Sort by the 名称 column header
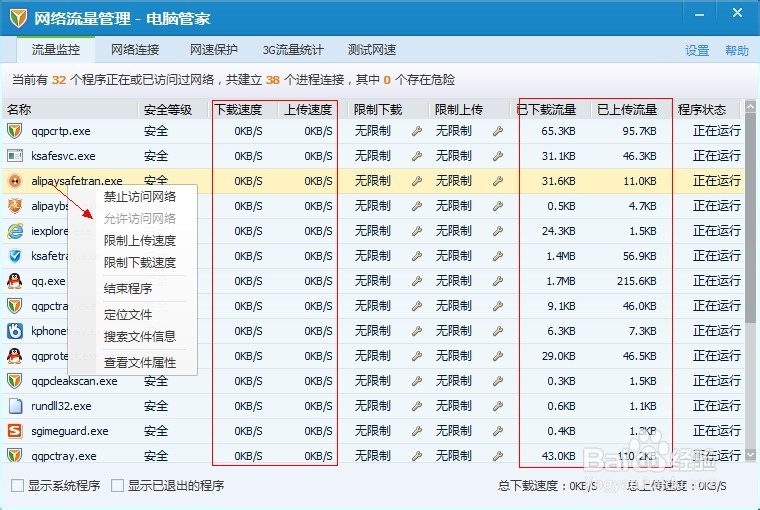760x510 pixels. click(70, 110)
